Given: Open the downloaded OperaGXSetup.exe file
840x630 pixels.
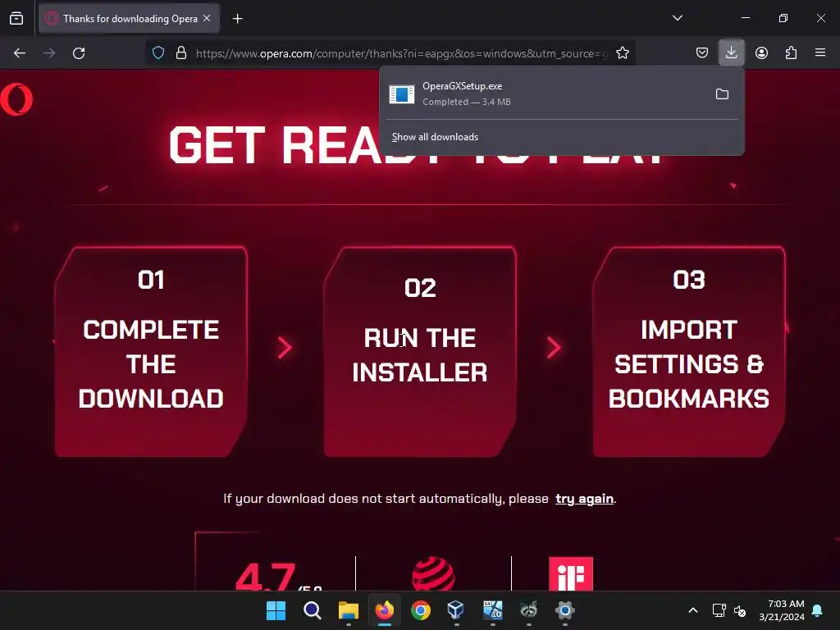Looking at the screenshot, I should click(544, 94).
